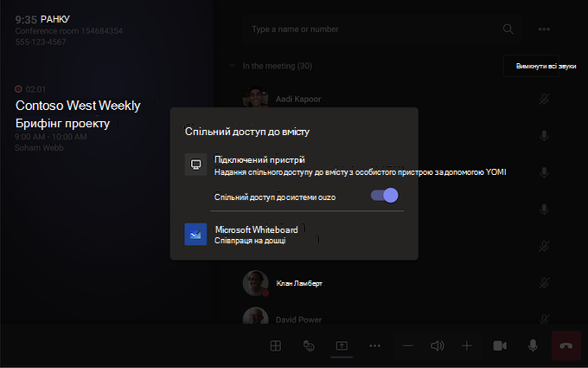Increase volume with the plus button
The height and width of the screenshot is (368, 588).
click(466, 345)
